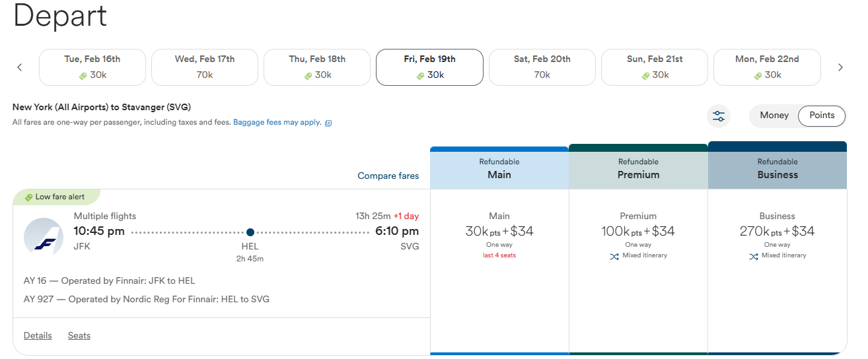
Task: Select the Thu, Feb 18th date tab
Action: coord(317,67)
